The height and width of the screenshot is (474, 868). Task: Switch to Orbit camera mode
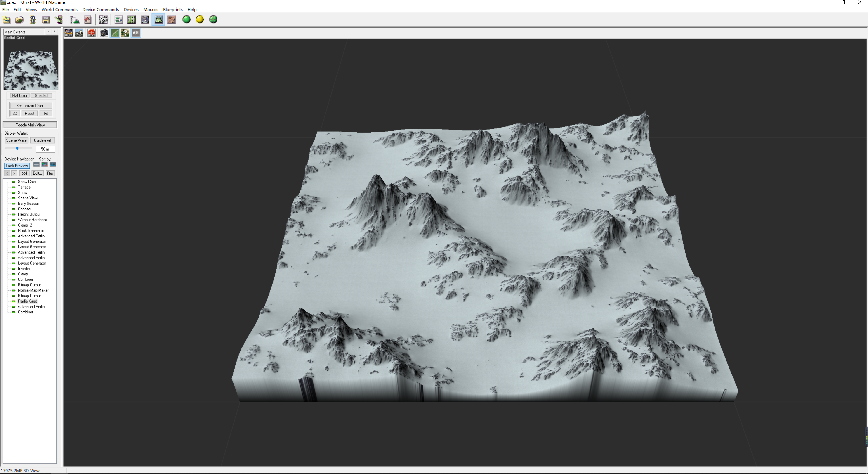(x=68, y=33)
